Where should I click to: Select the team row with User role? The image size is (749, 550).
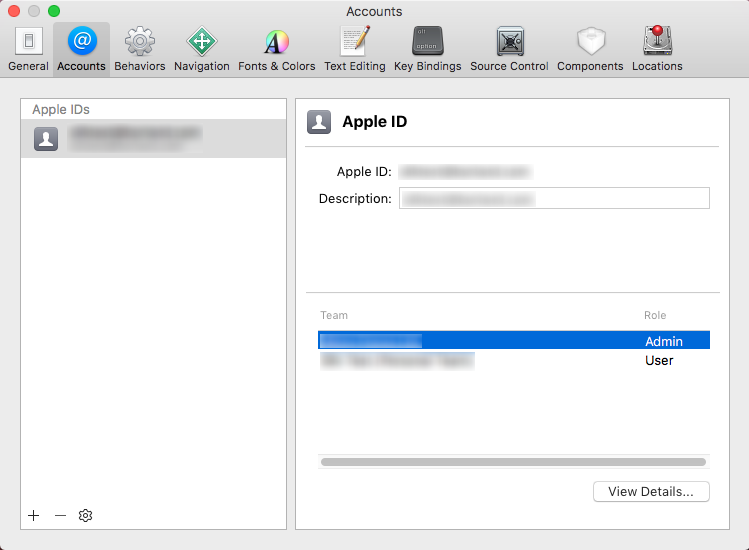(513, 360)
